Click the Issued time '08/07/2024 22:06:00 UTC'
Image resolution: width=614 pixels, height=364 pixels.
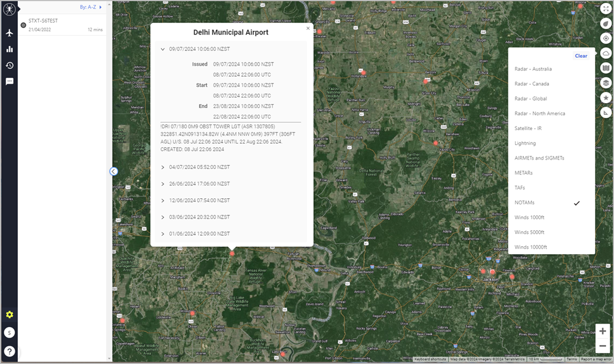pyautogui.click(x=242, y=75)
